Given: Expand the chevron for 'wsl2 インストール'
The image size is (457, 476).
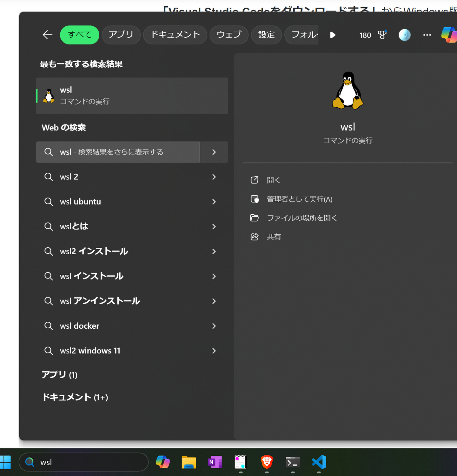Looking at the screenshot, I should (x=214, y=251).
